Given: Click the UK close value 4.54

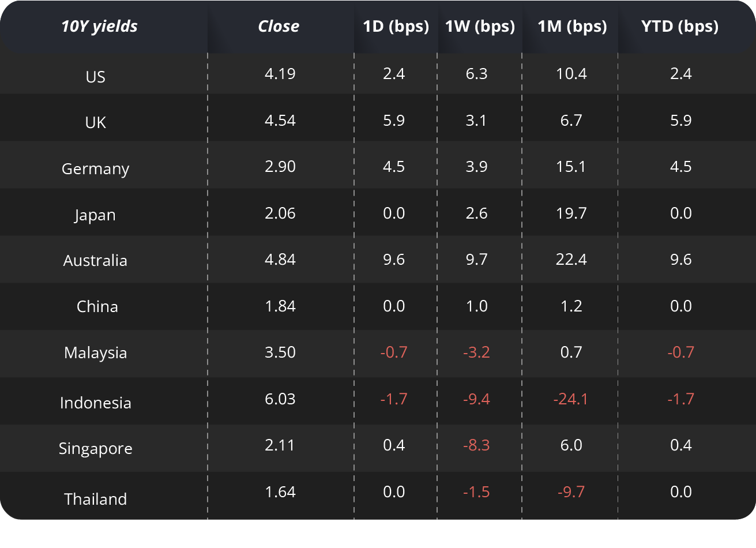Looking at the screenshot, I should pyautogui.click(x=280, y=121).
